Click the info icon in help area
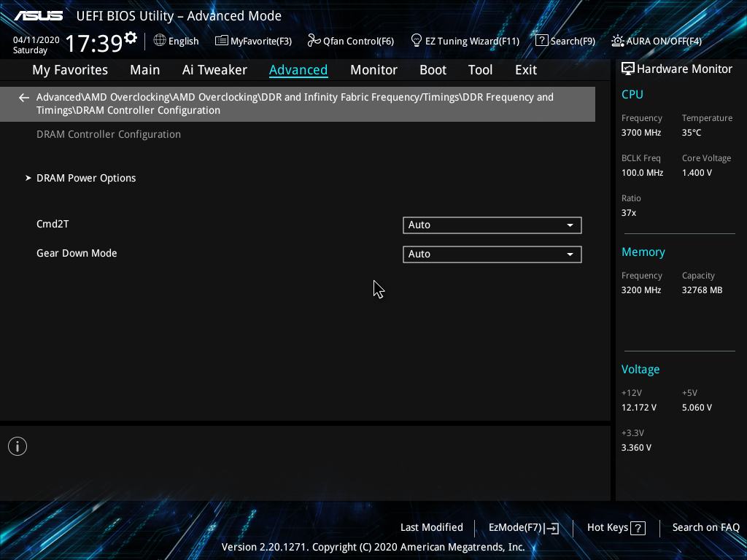 pos(18,446)
